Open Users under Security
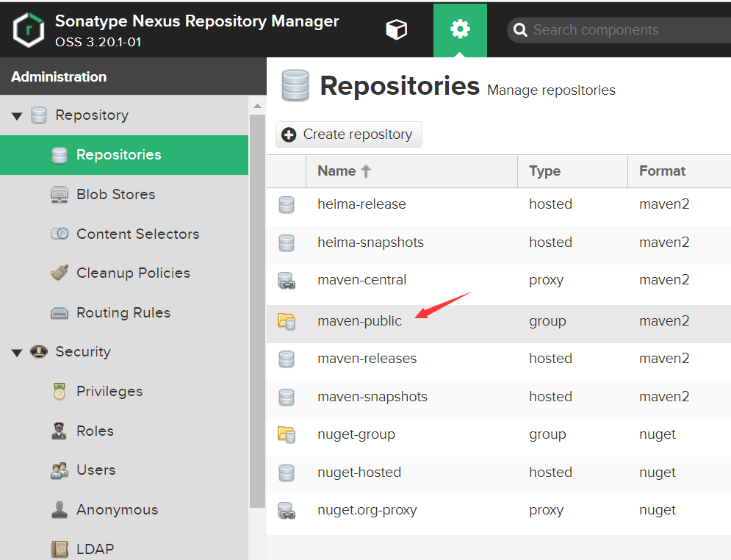Viewport: 731px width, 560px height. [96, 470]
